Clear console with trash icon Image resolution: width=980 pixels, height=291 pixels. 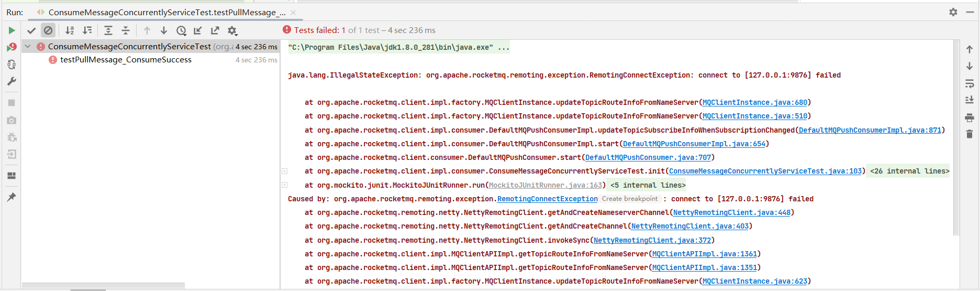click(970, 134)
